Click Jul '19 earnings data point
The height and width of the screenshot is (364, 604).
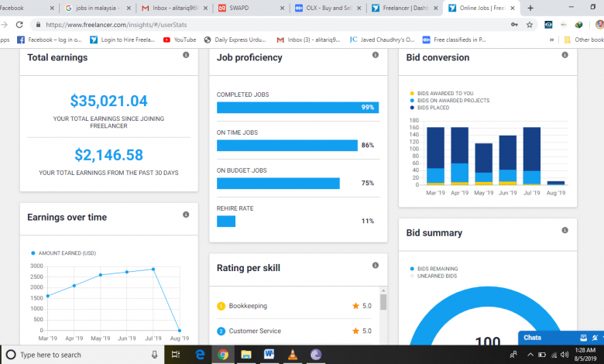click(153, 270)
